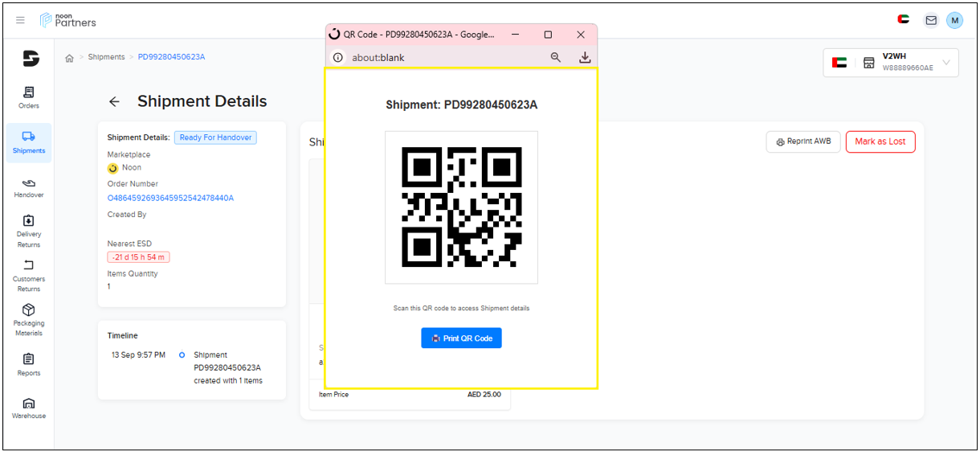980x451 pixels.
Task: Click PD99280450623A breadcrumb
Action: (x=171, y=57)
